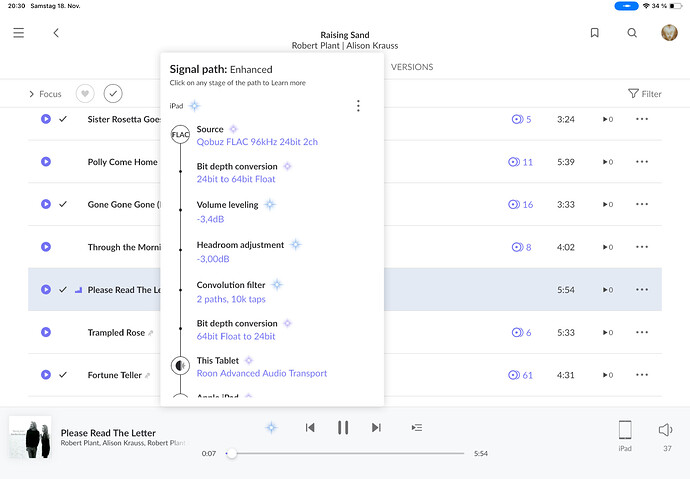
Task: Click the battery status indicator
Action: (676, 6)
